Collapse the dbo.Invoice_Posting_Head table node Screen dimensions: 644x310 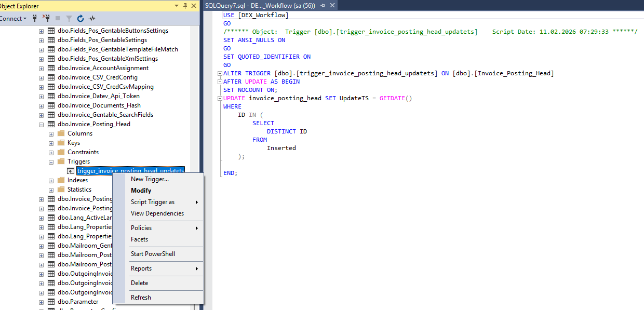(x=42, y=124)
